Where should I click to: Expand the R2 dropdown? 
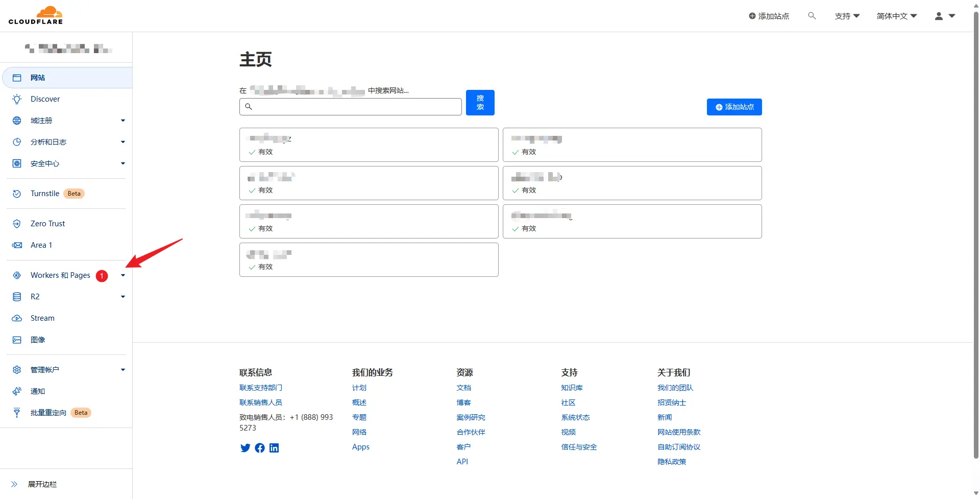click(x=122, y=296)
